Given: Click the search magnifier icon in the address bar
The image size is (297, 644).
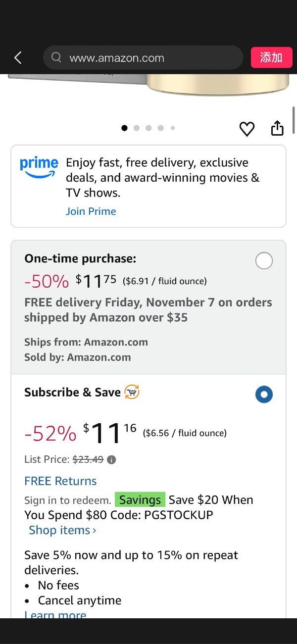Looking at the screenshot, I should click(x=56, y=58).
